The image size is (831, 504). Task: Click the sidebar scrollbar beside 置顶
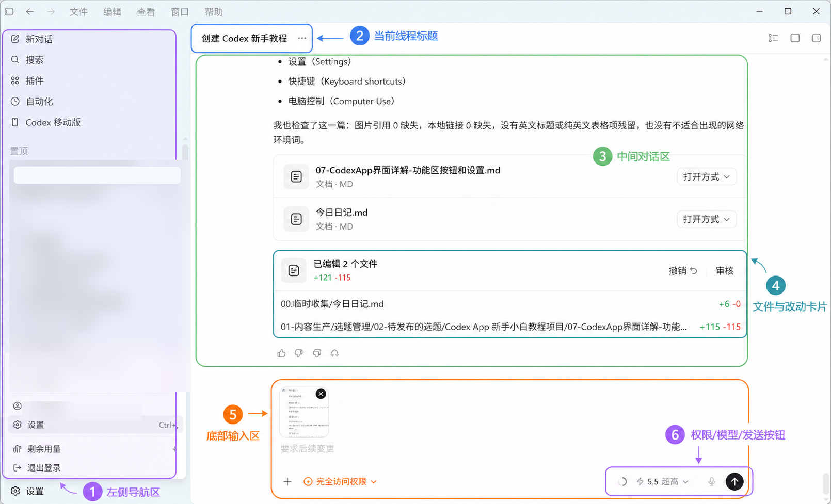point(185,152)
